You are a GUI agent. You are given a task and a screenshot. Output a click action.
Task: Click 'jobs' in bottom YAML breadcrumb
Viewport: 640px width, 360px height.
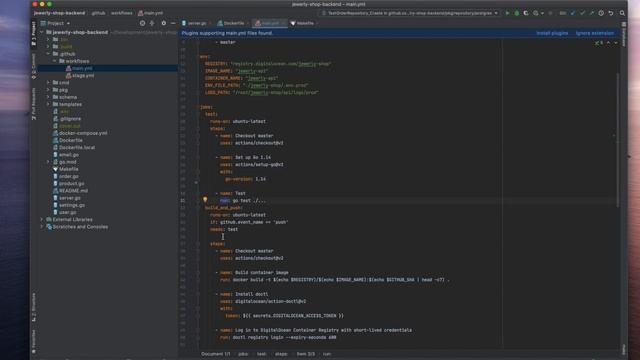point(243,354)
